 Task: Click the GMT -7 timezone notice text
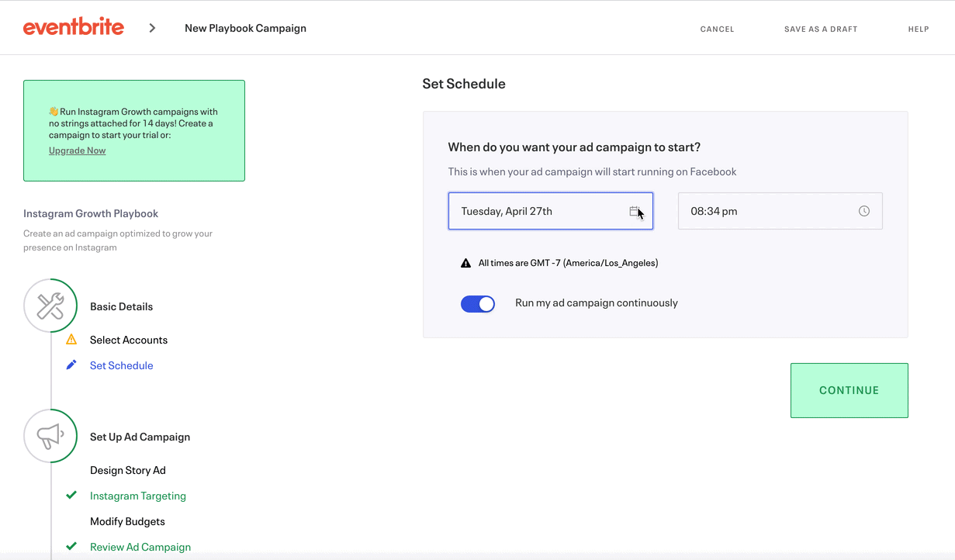(x=568, y=263)
